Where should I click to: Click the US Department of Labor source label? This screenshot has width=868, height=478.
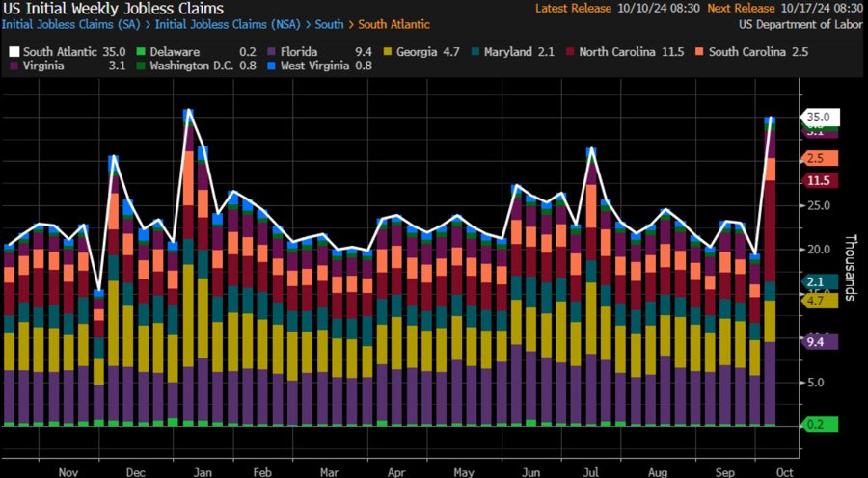pos(800,23)
